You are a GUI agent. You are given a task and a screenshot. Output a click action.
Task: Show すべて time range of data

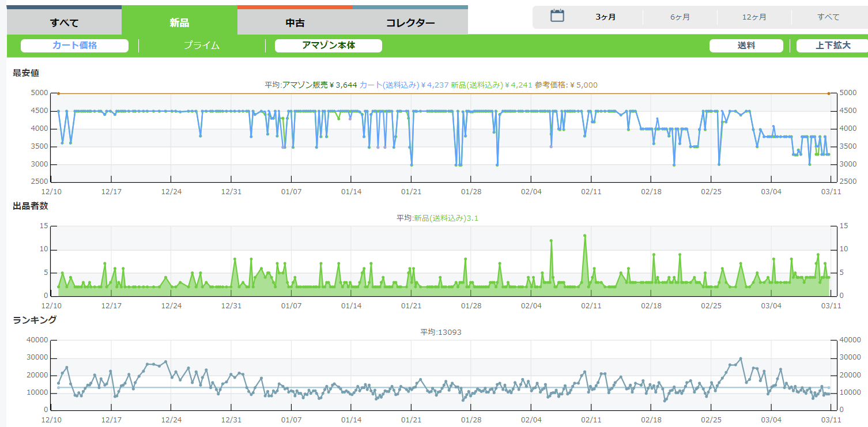click(x=828, y=17)
